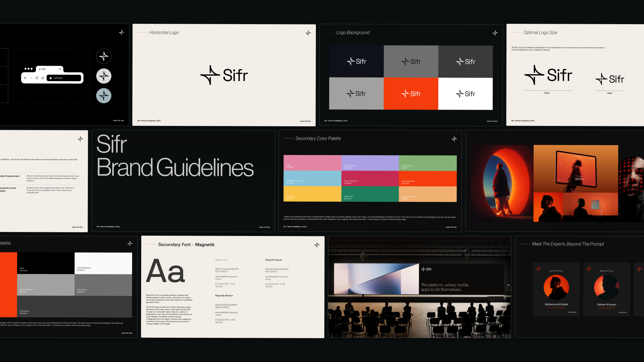Screen dimensions: 644x362
Task: Click the www.sifr.dev link on the Secondary Color Palette card
Action: coord(451,227)
